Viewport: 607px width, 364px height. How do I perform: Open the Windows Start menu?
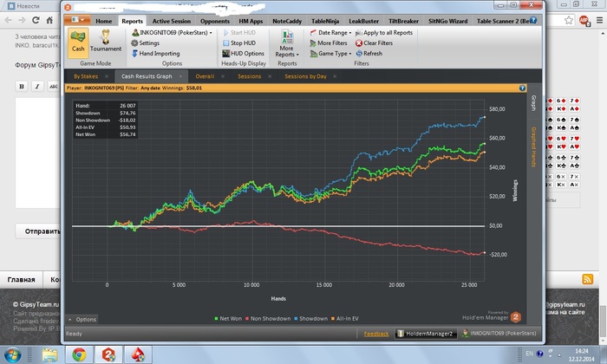pos(11,354)
